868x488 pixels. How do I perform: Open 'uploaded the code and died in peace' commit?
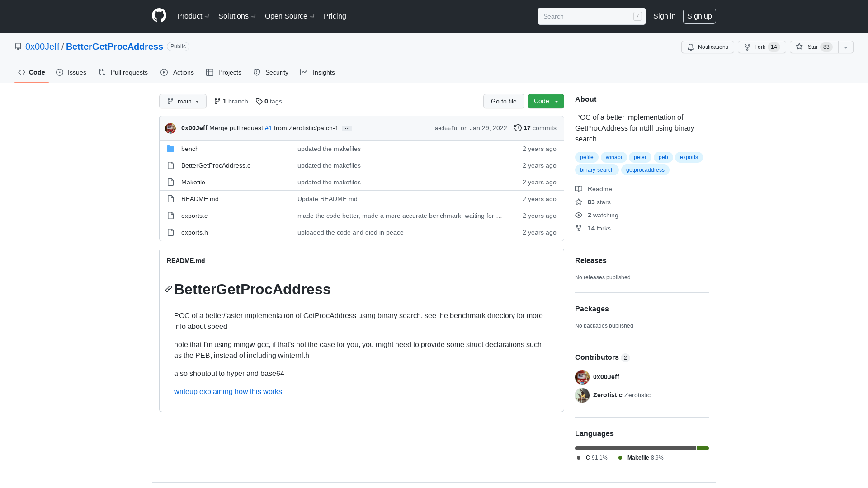(x=350, y=232)
